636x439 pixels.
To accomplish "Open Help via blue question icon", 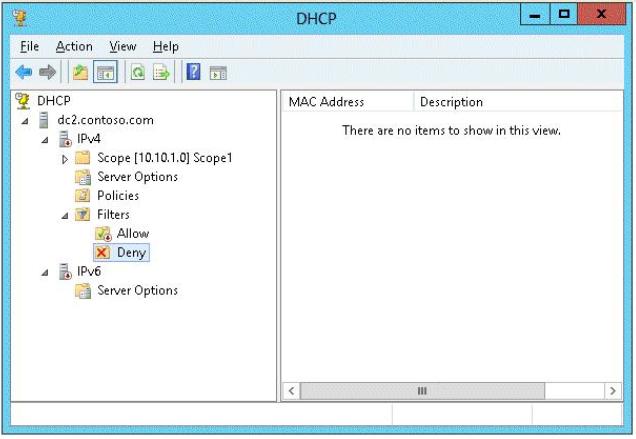I will [193, 72].
